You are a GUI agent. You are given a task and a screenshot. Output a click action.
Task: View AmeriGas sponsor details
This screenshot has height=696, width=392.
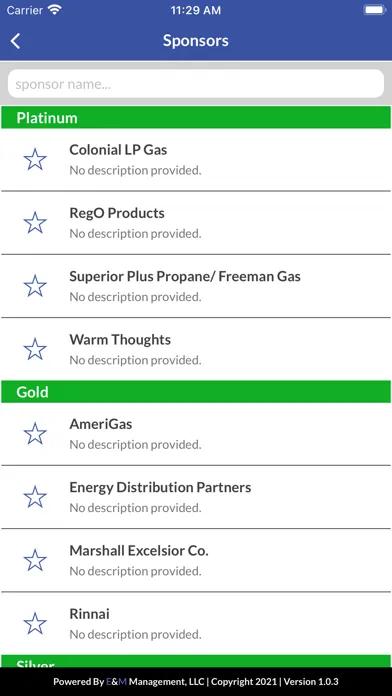click(x=196, y=434)
